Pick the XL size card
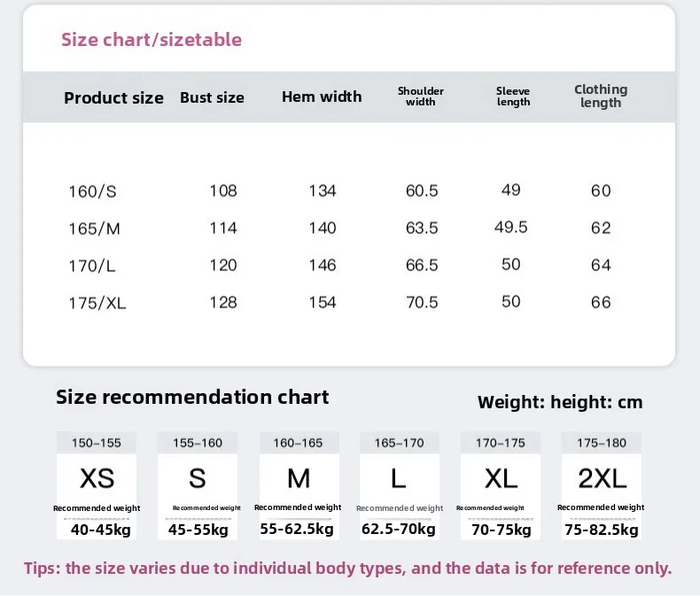 (501, 486)
